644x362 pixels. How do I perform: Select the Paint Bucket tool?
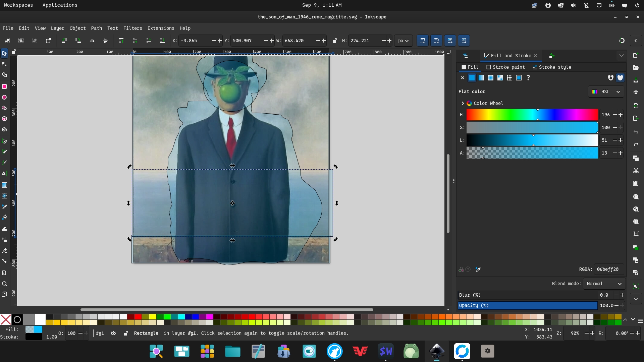(4, 218)
